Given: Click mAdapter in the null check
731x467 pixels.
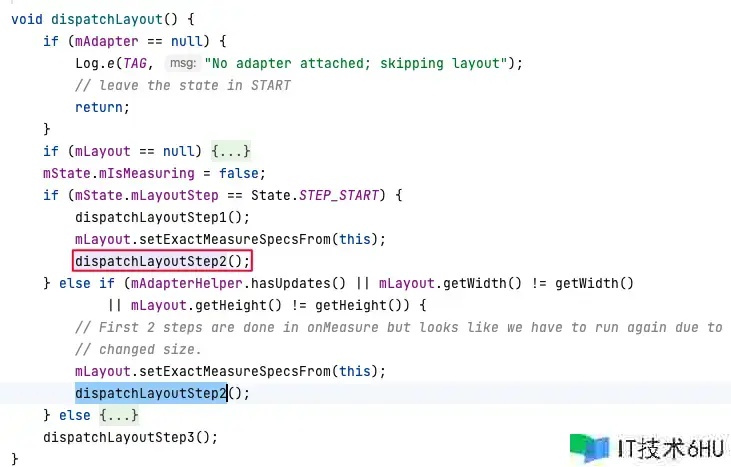Looking at the screenshot, I should (x=107, y=41).
